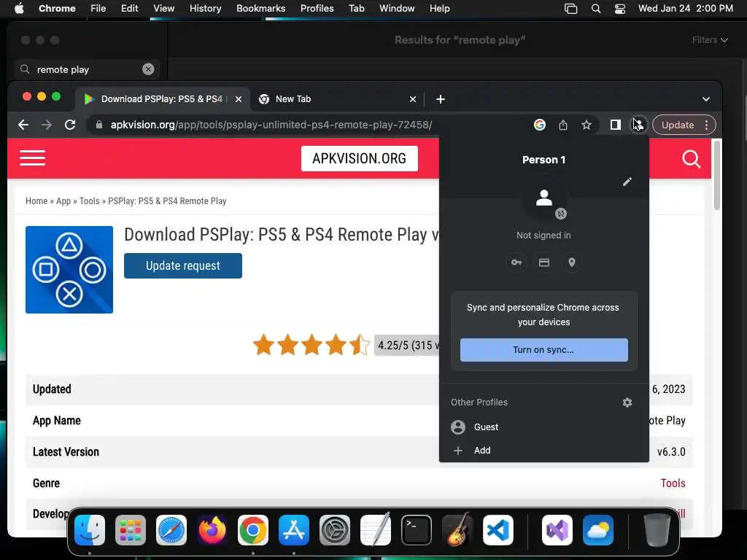This screenshot has width=747, height=560.
Task: Click the Google icon in address bar
Action: (x=539, y=125)
